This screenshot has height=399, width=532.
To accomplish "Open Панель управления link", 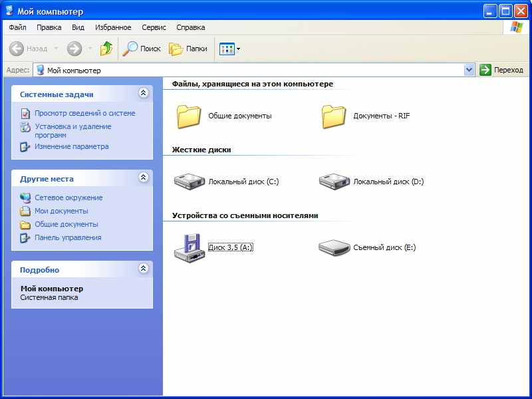I will click(x=68, y=237).
